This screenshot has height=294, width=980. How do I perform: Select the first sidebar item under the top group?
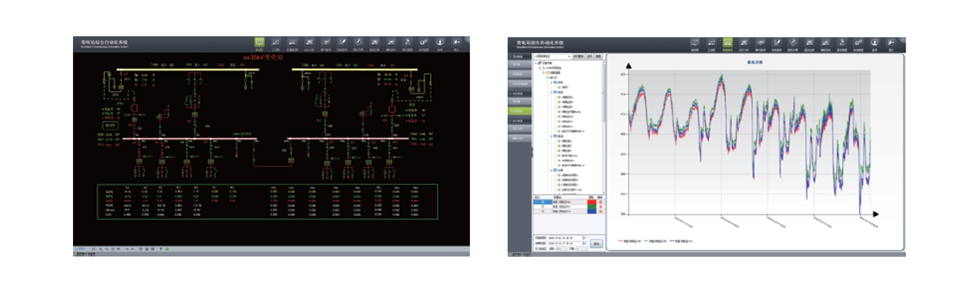pos(519,65)
